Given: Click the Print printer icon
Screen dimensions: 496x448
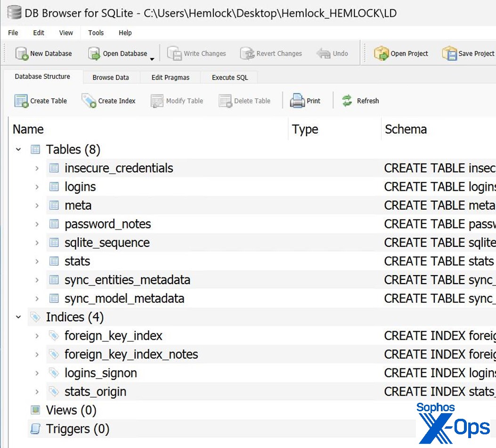Looking at the screenshot, I should [x=297, y=101].
